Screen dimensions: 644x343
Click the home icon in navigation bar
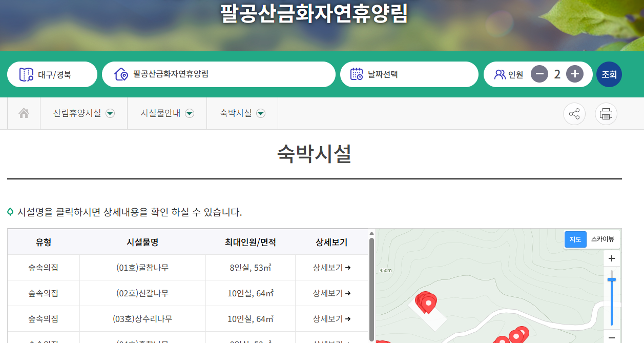coord(24,113)
